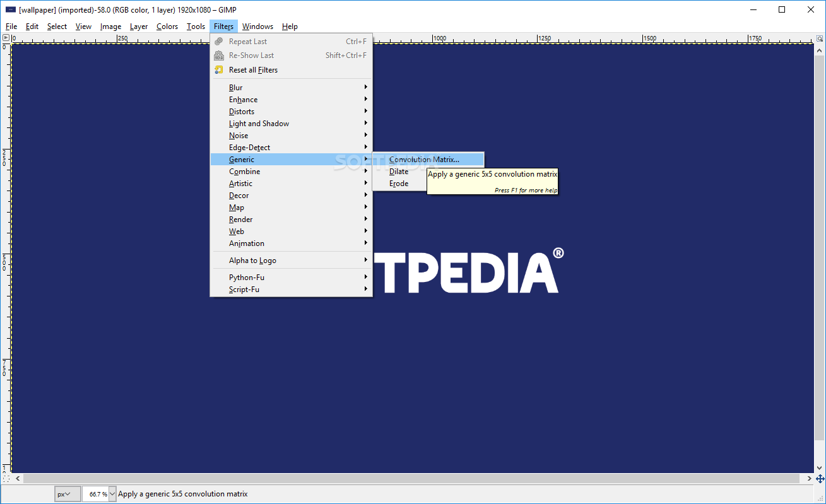Expand the Map submenu
The width and height of the screenshot is (826, 504).
point(291,208)
